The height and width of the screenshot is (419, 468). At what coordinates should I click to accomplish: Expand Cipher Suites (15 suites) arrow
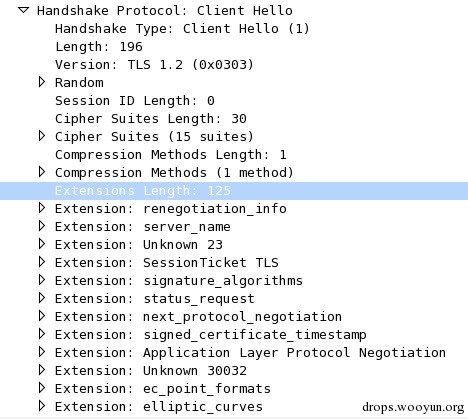tap(42, 136)
